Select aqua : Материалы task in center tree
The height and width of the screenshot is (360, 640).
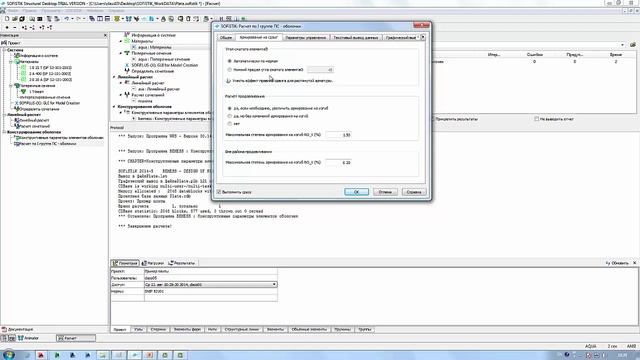tap(154, 47)
